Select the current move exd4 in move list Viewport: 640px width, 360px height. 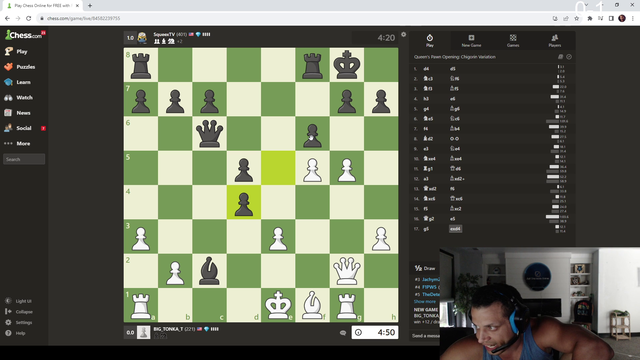(x=456, y=229)
